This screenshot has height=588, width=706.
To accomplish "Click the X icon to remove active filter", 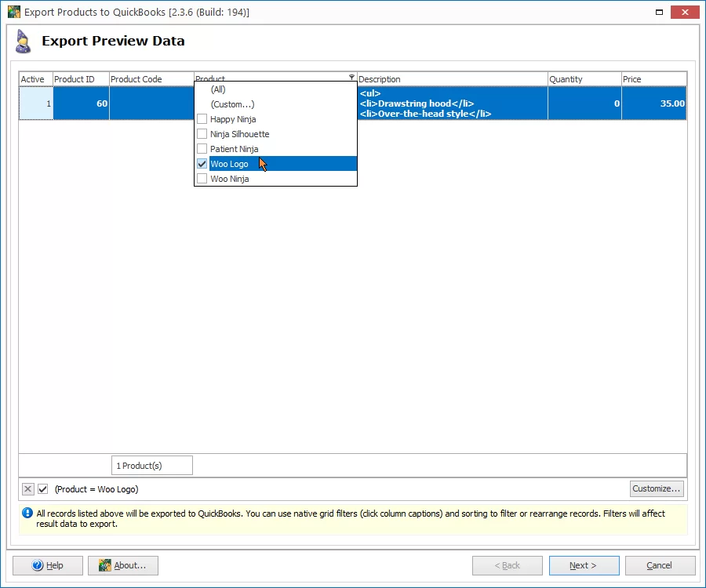I will click(x=27, y=488).
